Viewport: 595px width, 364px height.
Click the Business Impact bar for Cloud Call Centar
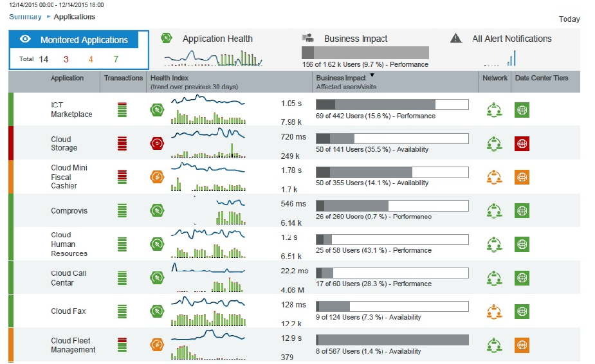(x=392, y=273)
